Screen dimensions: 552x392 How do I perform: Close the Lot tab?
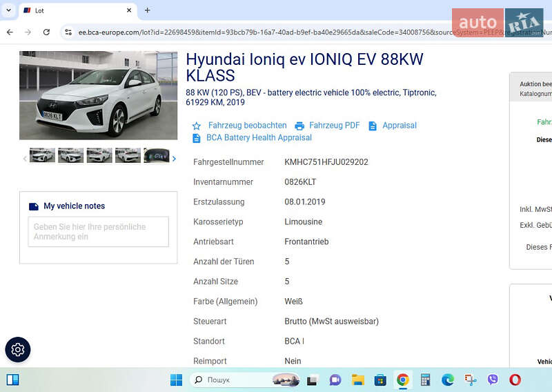click(129, 10)
